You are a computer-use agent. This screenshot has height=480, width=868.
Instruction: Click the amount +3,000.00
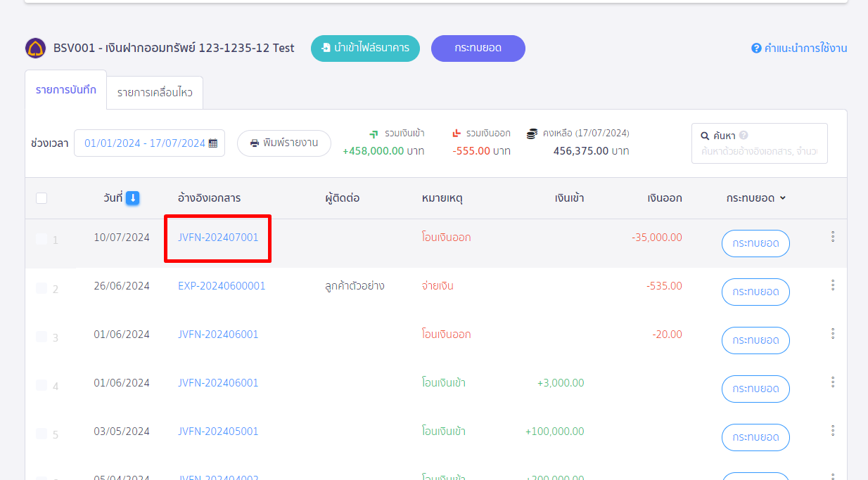coord(561,383)
